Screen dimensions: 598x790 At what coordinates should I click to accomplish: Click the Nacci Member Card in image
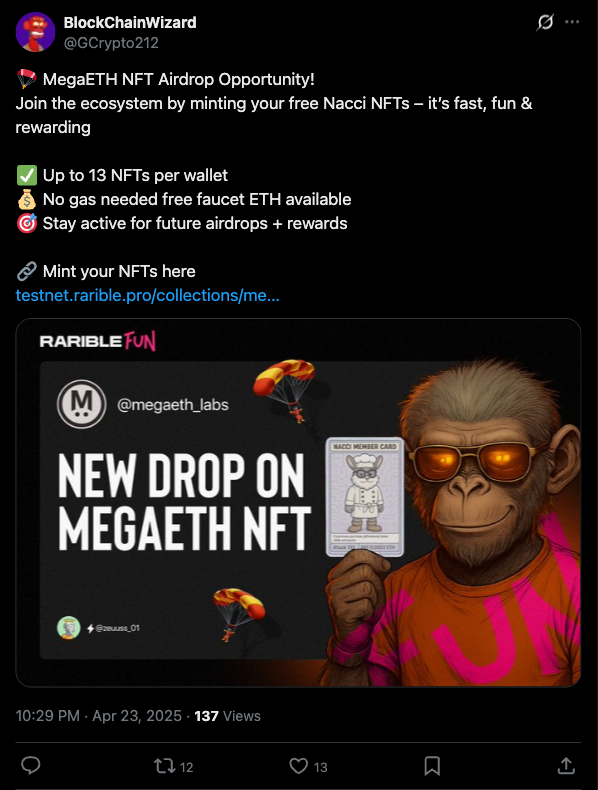pos(365,497)
